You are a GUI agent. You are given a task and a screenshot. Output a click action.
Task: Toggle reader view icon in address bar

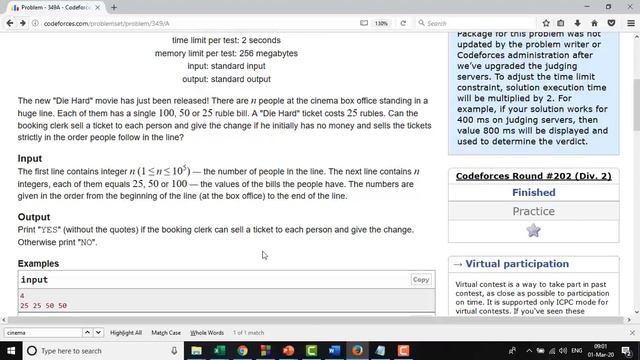364,23
